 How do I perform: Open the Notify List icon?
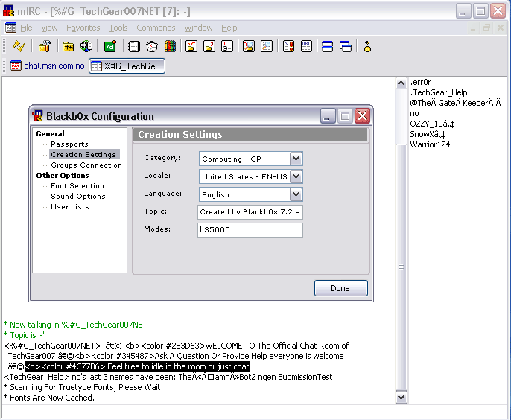288,46
